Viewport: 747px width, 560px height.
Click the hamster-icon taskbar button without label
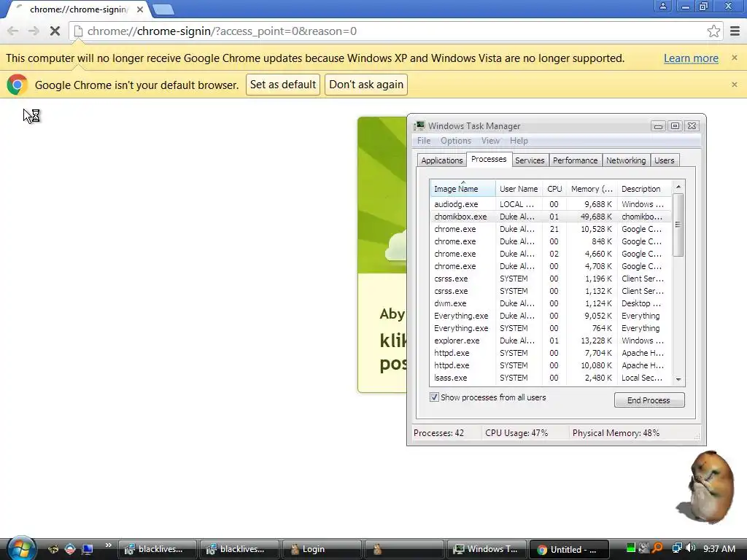point(403,549)
